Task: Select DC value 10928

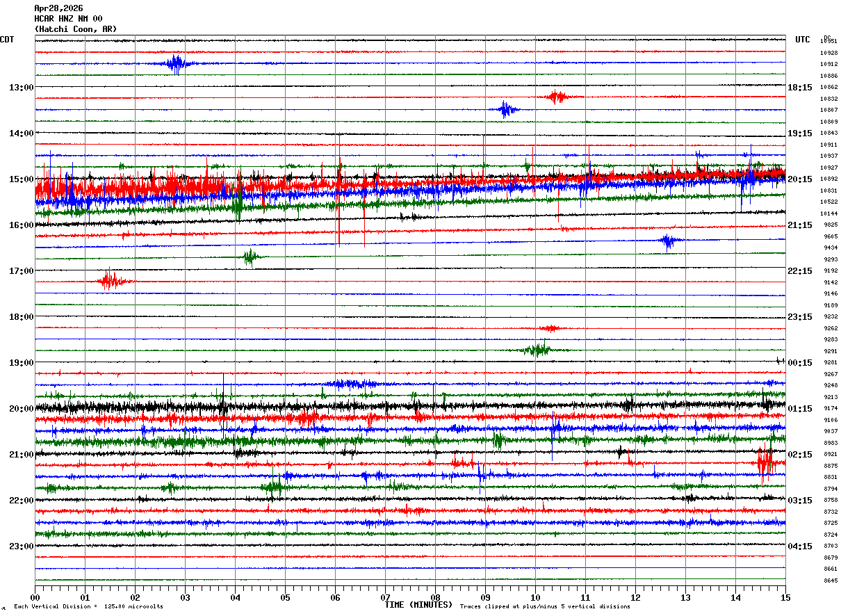Action: tap(828, 53)
